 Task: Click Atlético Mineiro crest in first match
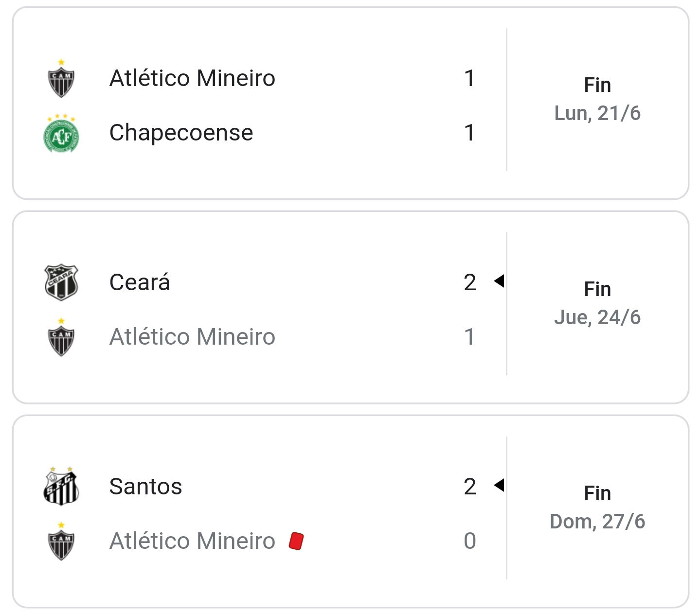click(61, 79)
